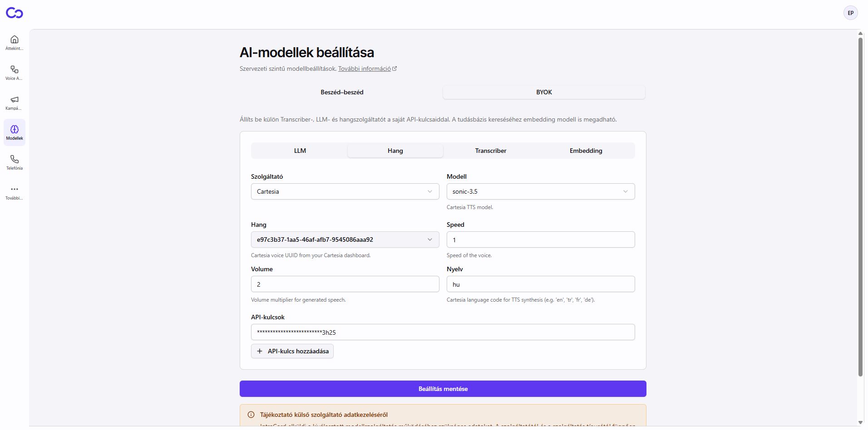The height and width of the screenshot is (430, 868).
Task: Open the Kampány megaphone icon
Action: [x=15, y=99]
